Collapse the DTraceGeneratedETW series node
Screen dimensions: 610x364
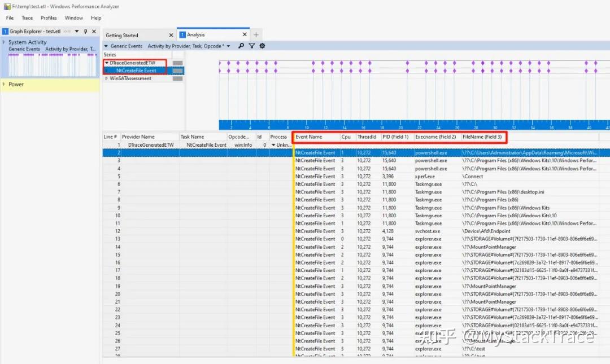(x=107, y=63)
